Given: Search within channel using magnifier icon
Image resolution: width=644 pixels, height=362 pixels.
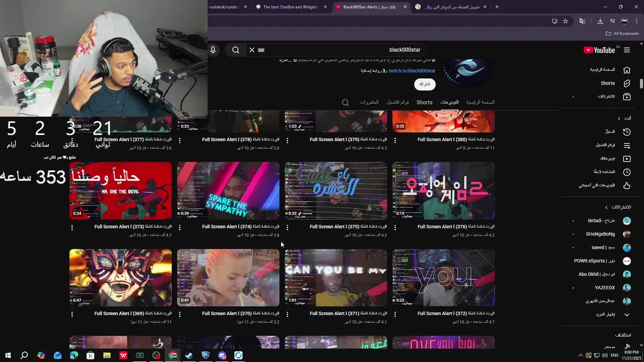Looking at the screenshot, I should [346, 103].
